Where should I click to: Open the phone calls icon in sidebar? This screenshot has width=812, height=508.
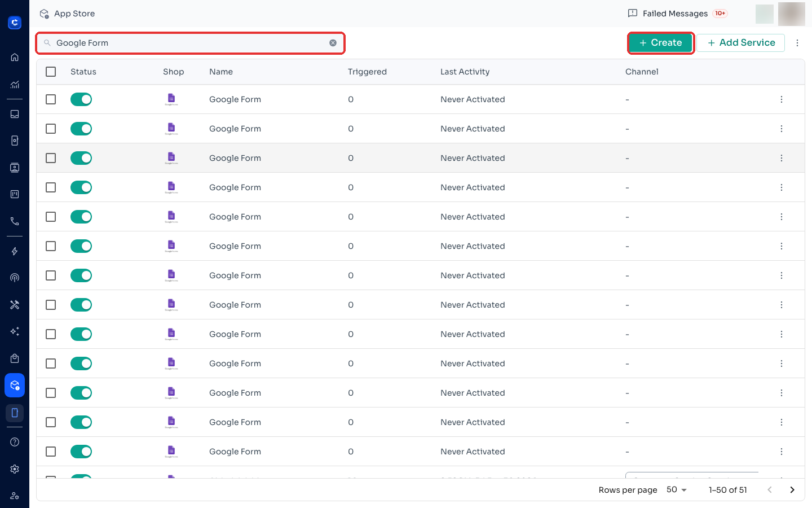pos(15,221)
